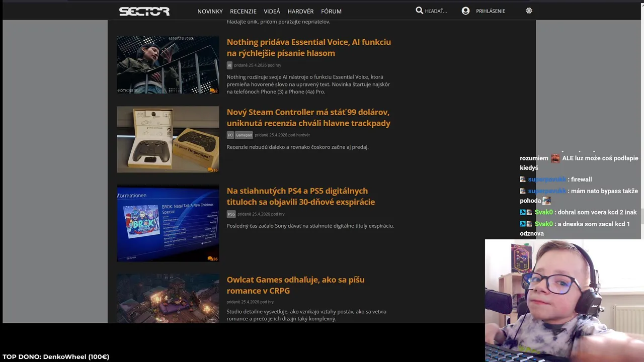Click the AI tag under Nothing article
Image resolution: width=644 pixels, height=362 pixels.
pos(229,65)
